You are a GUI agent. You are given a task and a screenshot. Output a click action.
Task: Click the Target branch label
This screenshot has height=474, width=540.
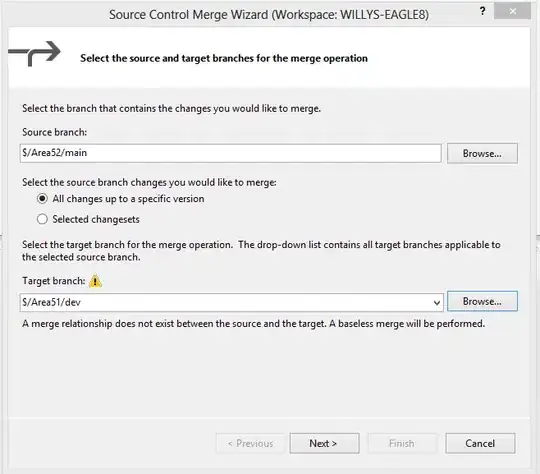(x=53, y=281)
